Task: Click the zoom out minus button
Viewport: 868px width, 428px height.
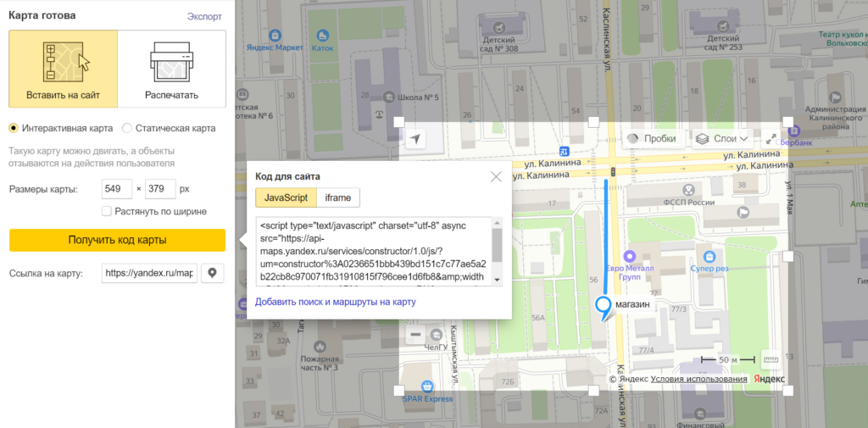Action: click(415, 335)
